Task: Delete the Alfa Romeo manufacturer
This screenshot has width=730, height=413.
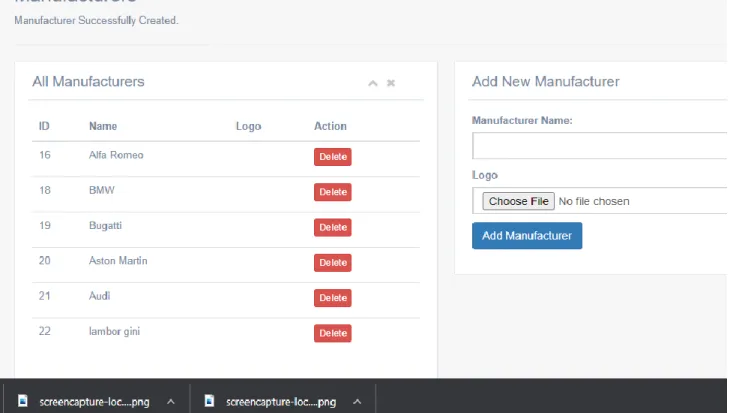Action: click(332, 157)
